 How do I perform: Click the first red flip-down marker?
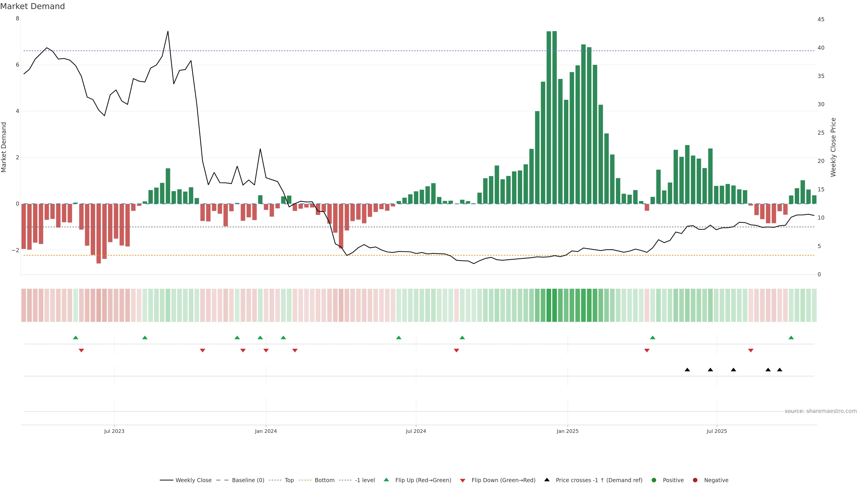[81, 351]
